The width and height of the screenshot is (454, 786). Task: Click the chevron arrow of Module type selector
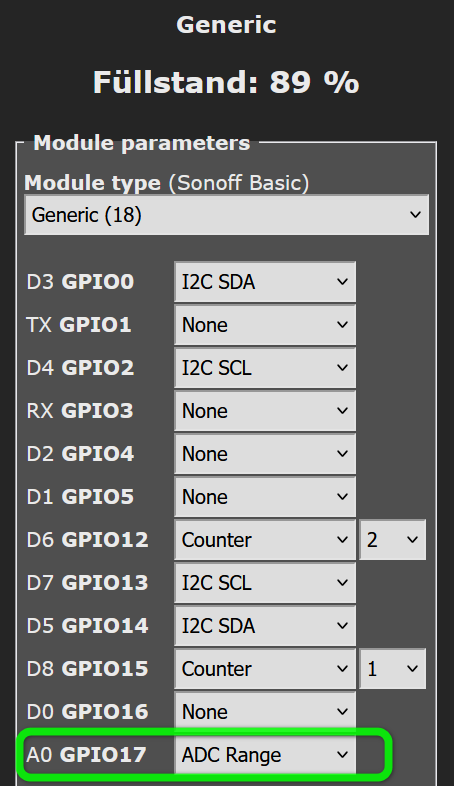pos(415,215)
